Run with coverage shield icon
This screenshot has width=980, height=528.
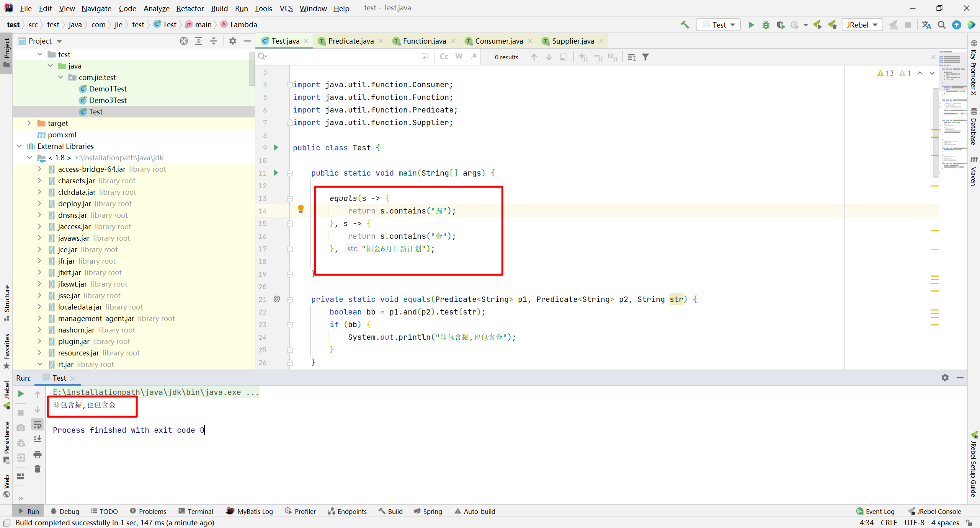click(x=781, y=25)
